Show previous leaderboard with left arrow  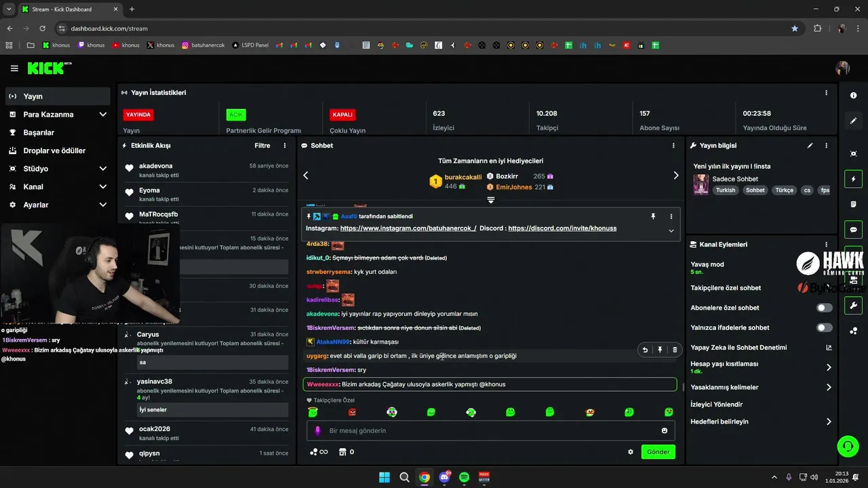point(306,176)
